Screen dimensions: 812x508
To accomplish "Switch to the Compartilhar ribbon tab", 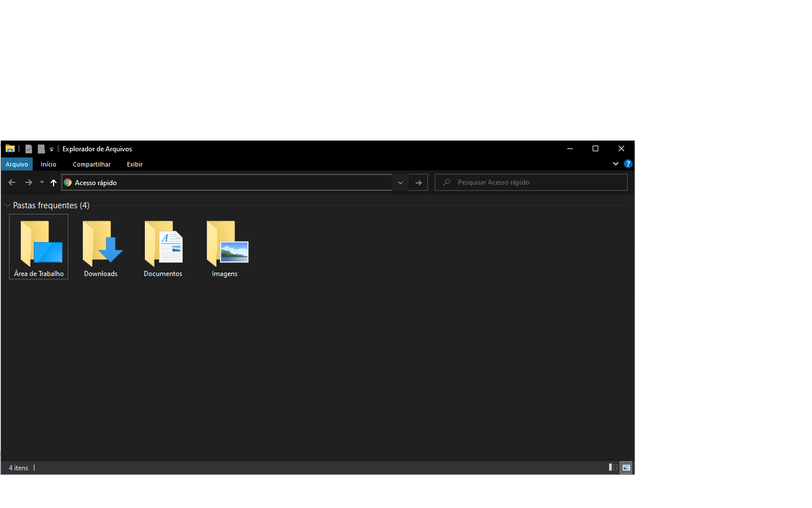I will point(91,164).
